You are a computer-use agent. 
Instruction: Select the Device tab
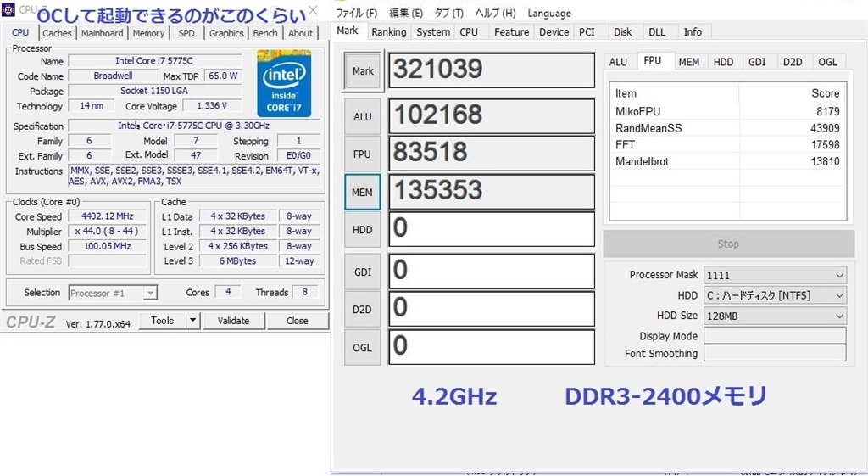554,32
